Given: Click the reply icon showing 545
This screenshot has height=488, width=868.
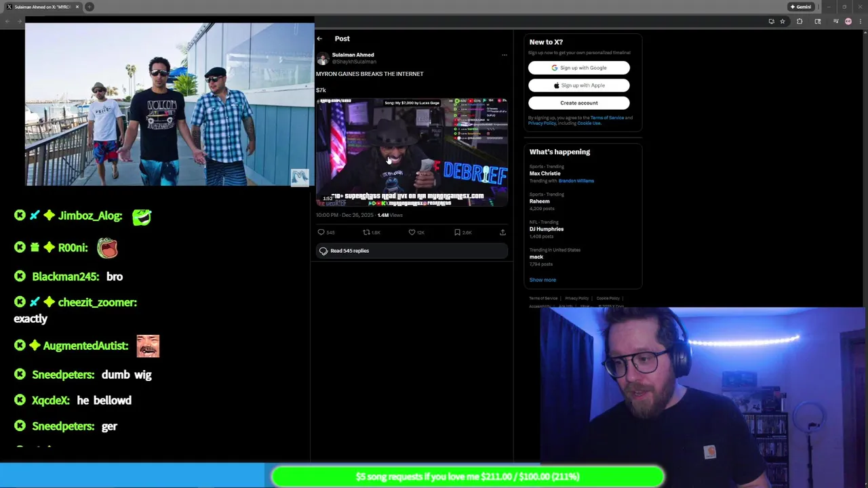Looking at the screenshot, I should point(321,232).
